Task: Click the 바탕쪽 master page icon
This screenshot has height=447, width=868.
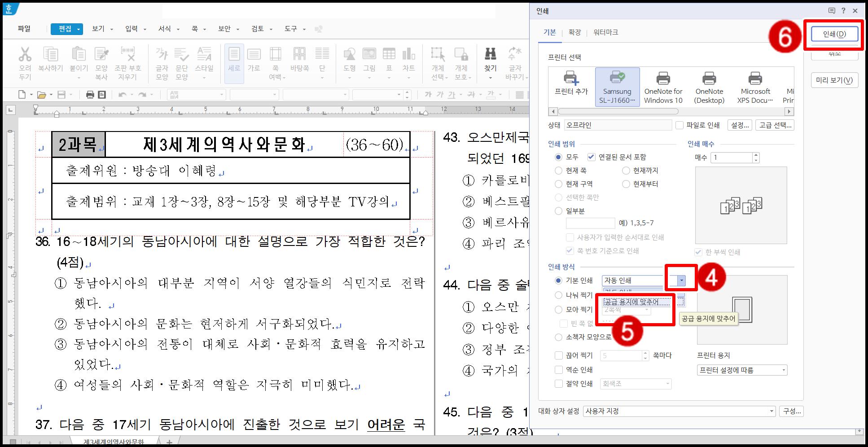Action: pos(299,54)
